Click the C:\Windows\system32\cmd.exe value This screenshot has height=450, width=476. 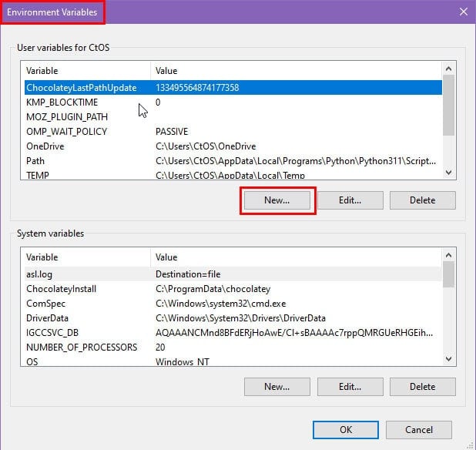pyautogui.click(x=221, y=304)
